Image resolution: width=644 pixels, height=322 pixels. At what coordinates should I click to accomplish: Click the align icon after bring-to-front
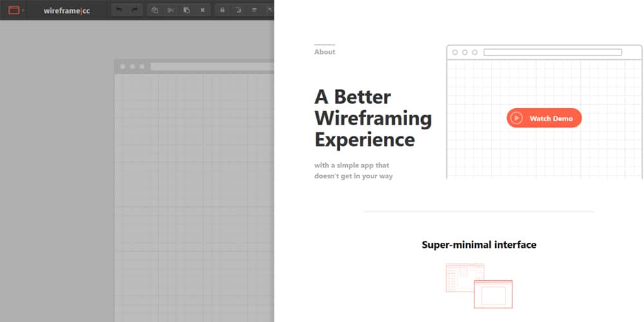pyautogui.click(x=254, y=10)
